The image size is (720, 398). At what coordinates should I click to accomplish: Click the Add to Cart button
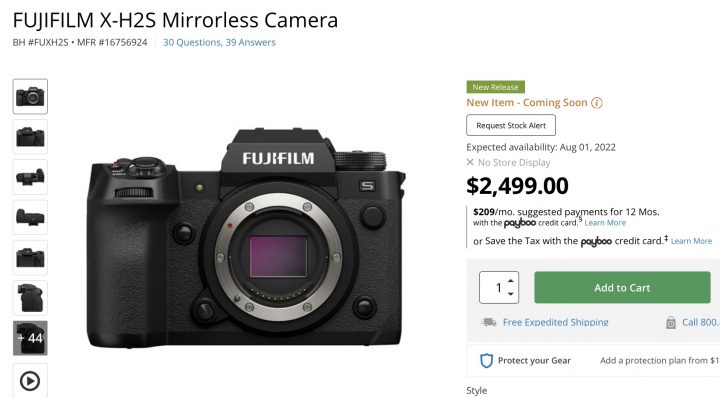click(x=622, y=287)
